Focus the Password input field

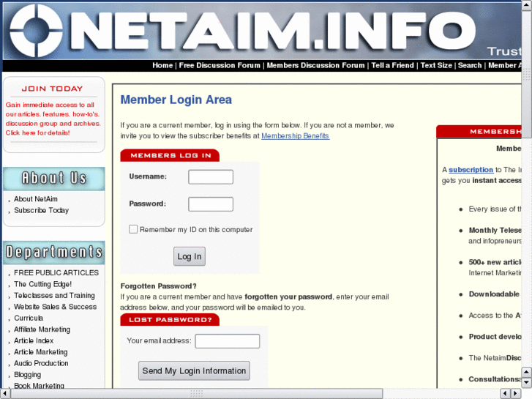[211, 204]
